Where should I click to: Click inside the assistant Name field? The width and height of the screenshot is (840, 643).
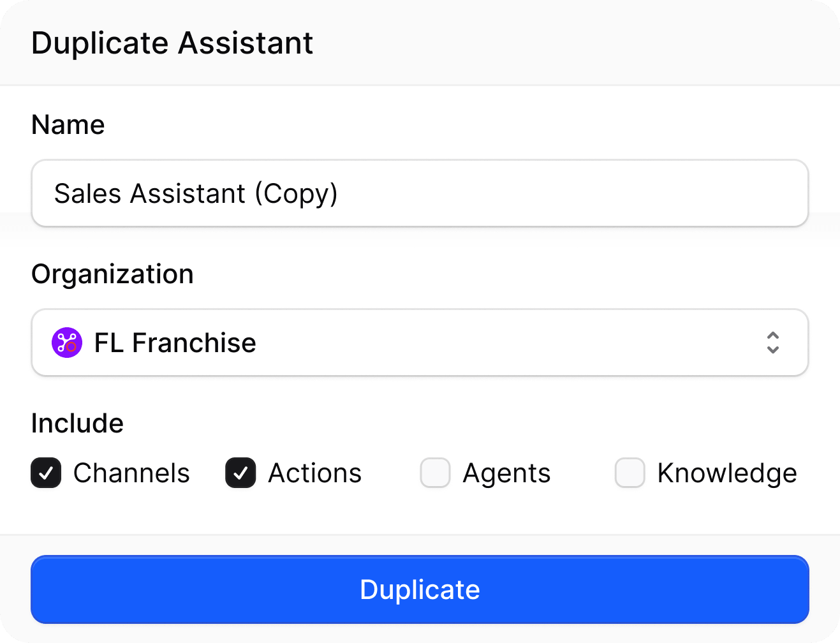[x=420, y=193]
